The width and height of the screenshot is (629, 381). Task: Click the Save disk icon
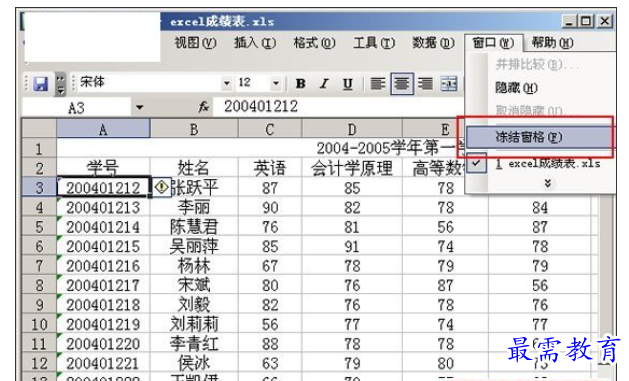pos(41,84)
